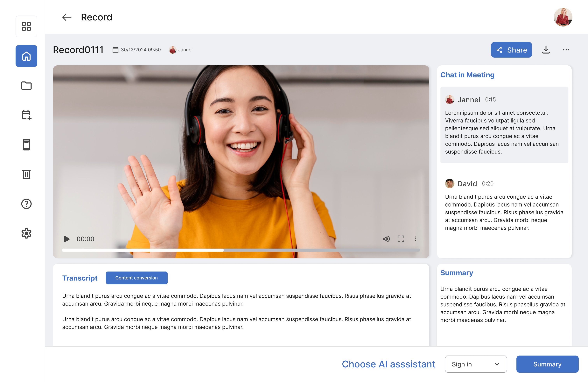Play the video recording
Screen dimensions: 588x382
pos(66,239)
